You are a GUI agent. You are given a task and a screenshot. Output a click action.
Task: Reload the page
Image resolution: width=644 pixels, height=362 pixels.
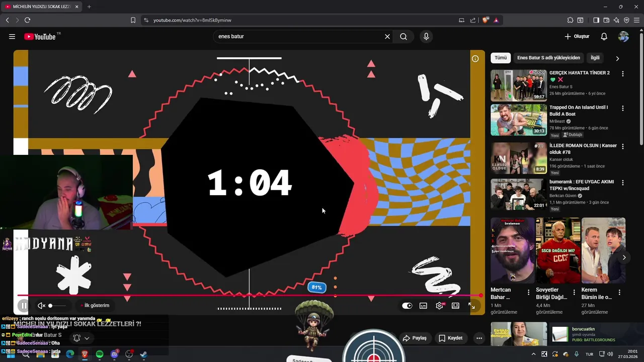point(27,20)
